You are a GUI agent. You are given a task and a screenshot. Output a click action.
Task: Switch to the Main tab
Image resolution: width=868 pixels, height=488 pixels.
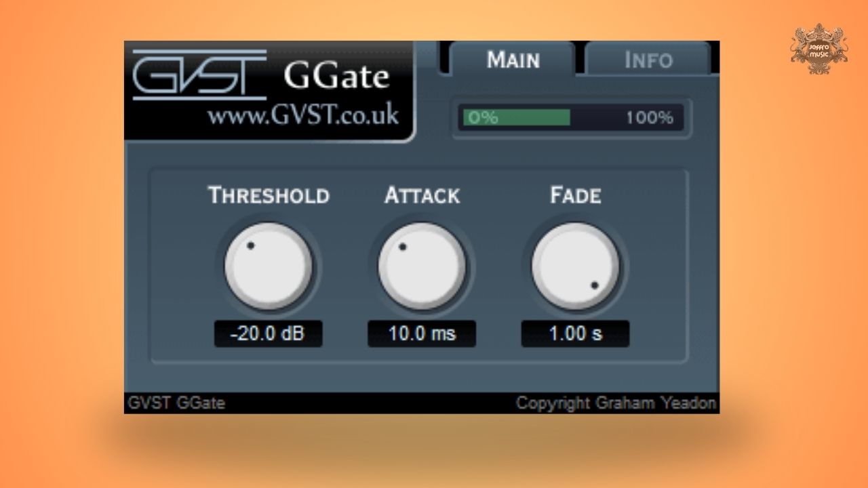[x=513, y=60]
